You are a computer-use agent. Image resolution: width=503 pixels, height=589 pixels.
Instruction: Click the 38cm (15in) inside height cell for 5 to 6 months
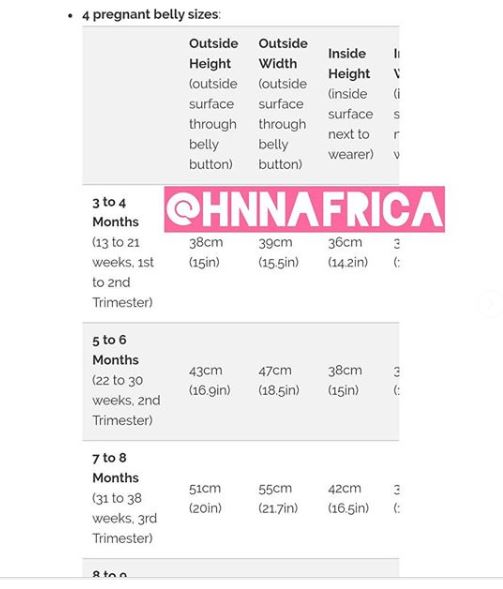click(x=345, y=380)
